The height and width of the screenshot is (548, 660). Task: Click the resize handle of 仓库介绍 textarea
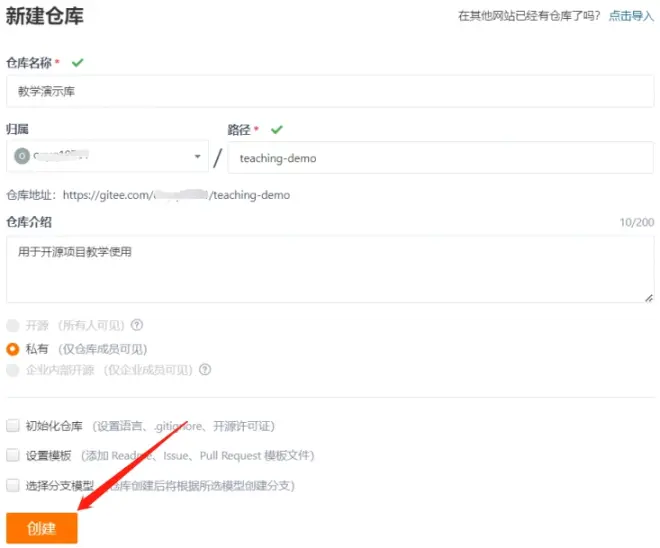tap(648, 297)
